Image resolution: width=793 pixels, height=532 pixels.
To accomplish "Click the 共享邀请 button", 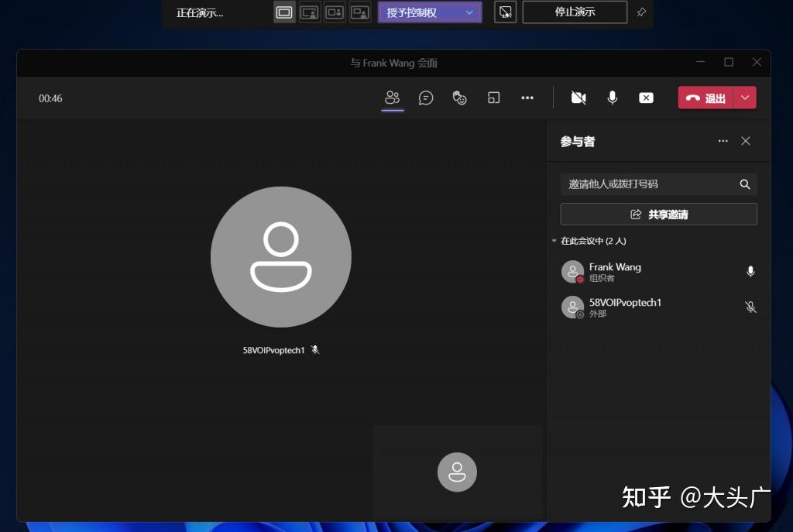I will click(x=658, y=214).
